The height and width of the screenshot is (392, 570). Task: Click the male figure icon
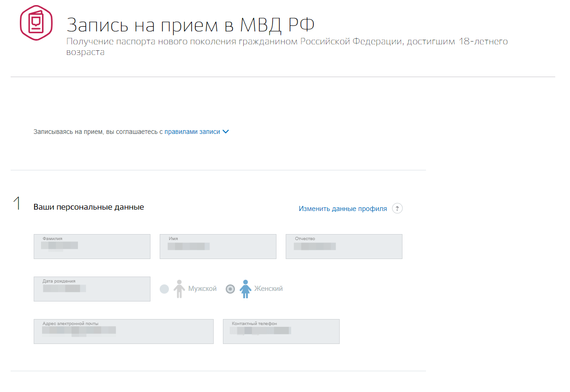coord(179,289)
